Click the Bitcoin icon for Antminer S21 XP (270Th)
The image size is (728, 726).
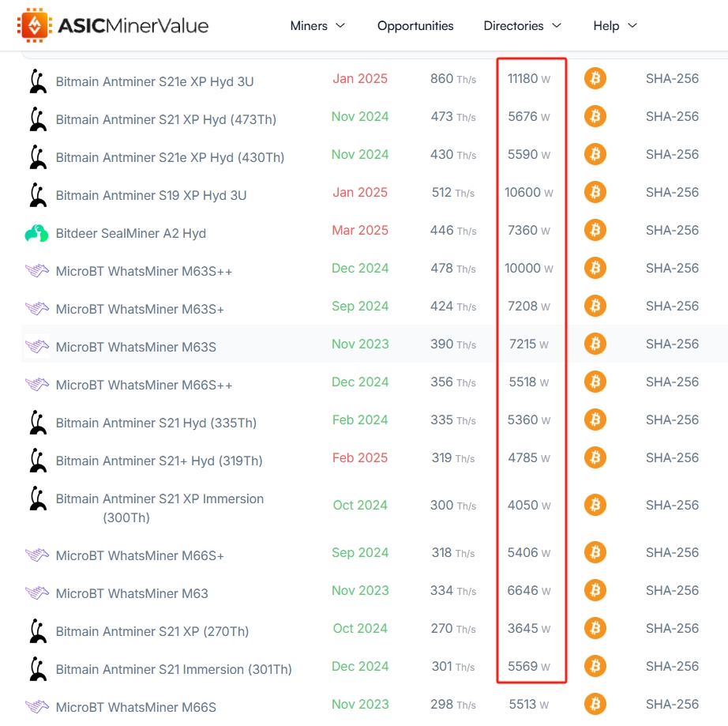595,628
